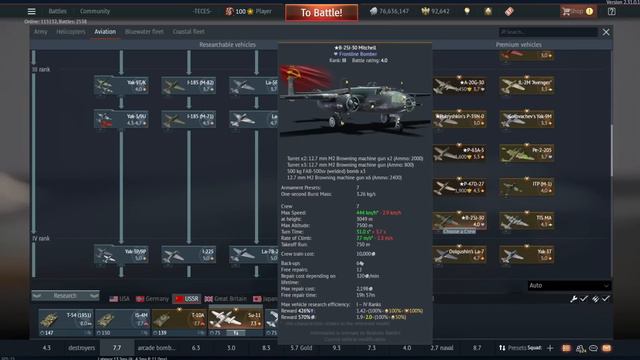Open the Auto dropdown
This screenshot has width=640, height=360.
point(569,286)
